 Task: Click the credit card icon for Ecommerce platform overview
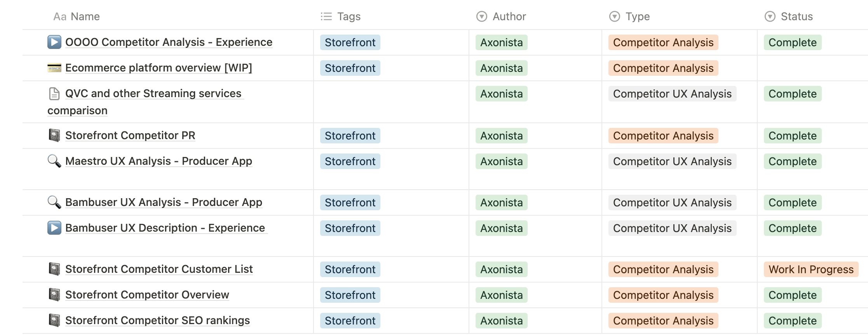click(54, 68)
